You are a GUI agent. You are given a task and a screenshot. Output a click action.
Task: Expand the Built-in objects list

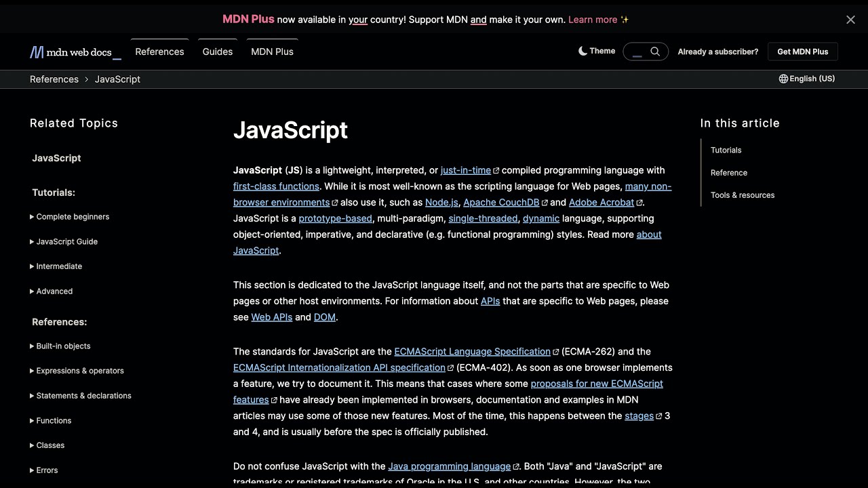63,346
